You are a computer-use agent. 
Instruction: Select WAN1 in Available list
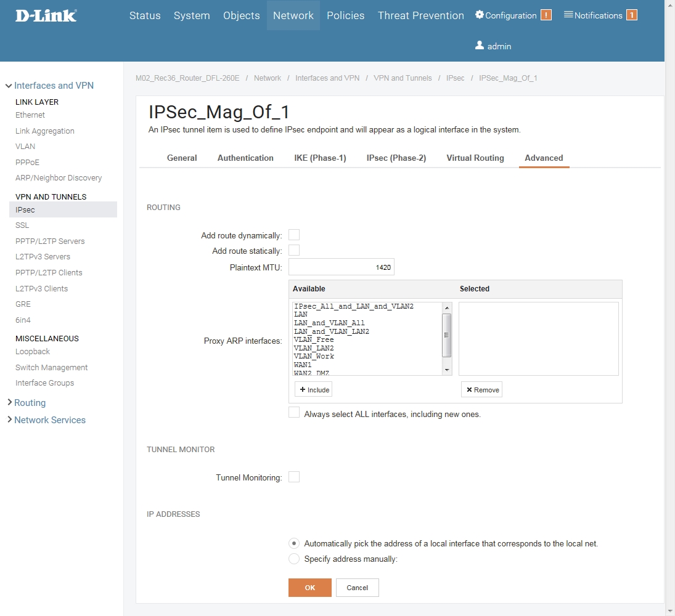click(303, 365)
